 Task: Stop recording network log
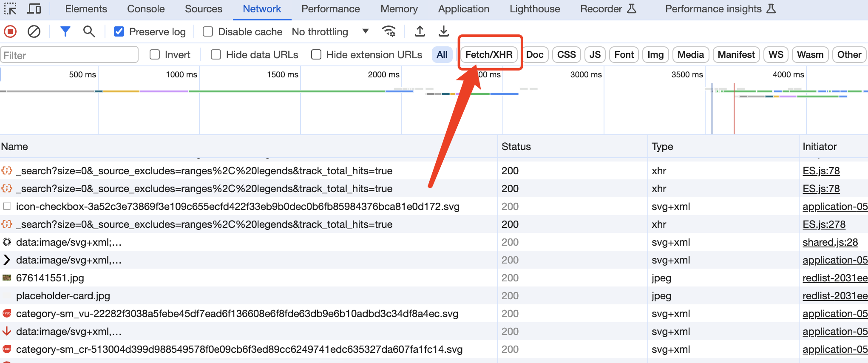point(10,31)
